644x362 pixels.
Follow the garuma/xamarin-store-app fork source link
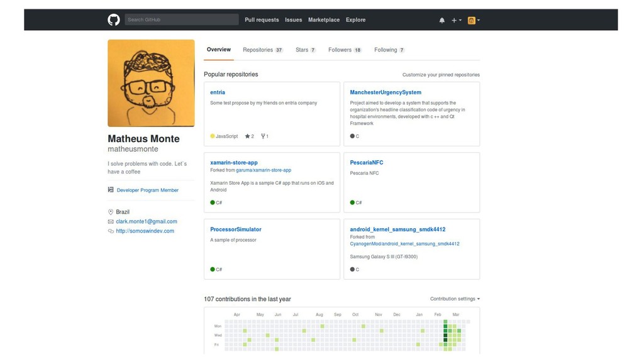tap(264, 170)
